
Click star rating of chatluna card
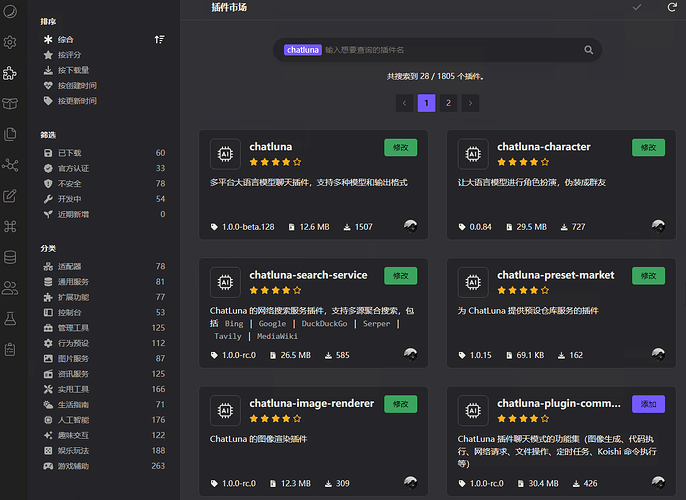click(x=275, y=162)
